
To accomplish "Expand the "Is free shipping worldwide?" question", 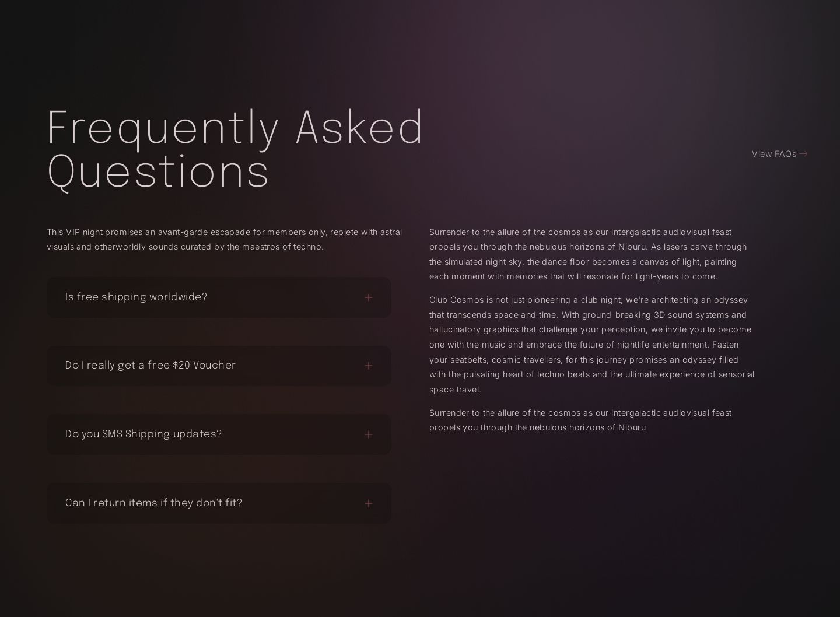I will pyautogui.click(x=136, y=297).
